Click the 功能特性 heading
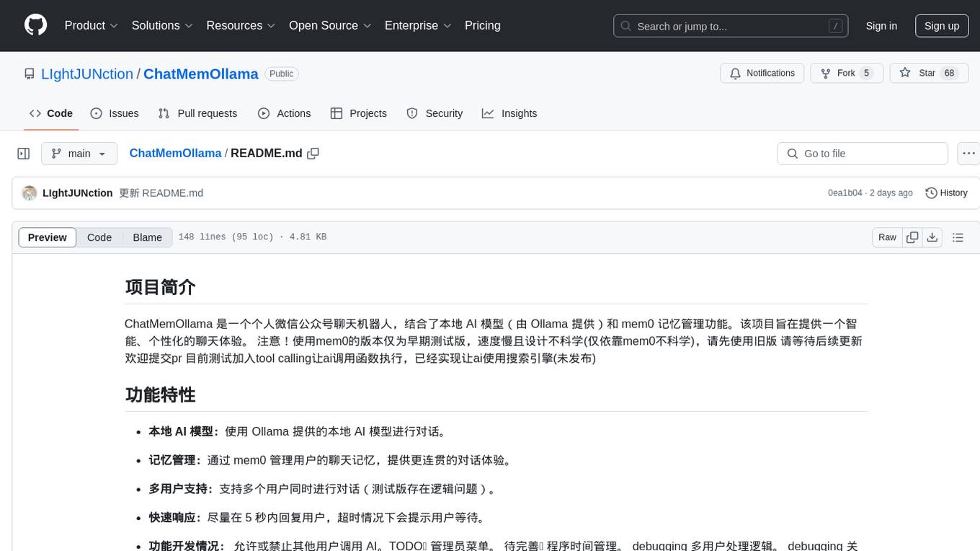This screenshot has width=980, height=551. coord(160,395)
